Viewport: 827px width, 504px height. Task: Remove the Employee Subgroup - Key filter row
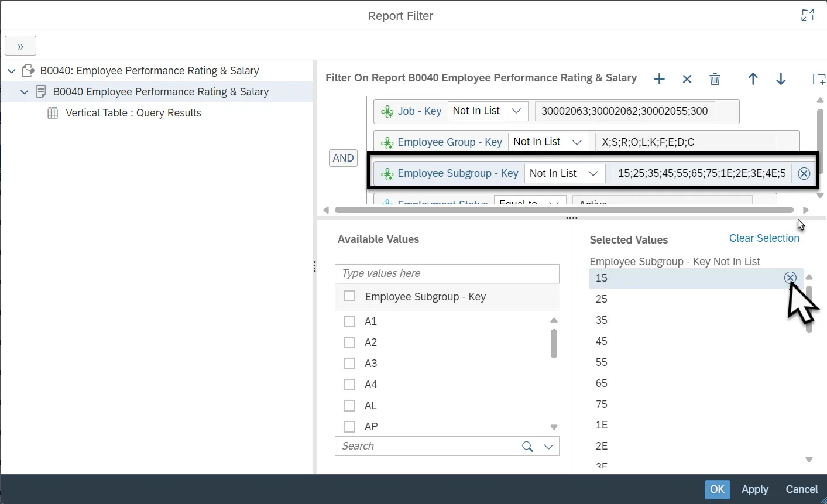click(804, 173)
